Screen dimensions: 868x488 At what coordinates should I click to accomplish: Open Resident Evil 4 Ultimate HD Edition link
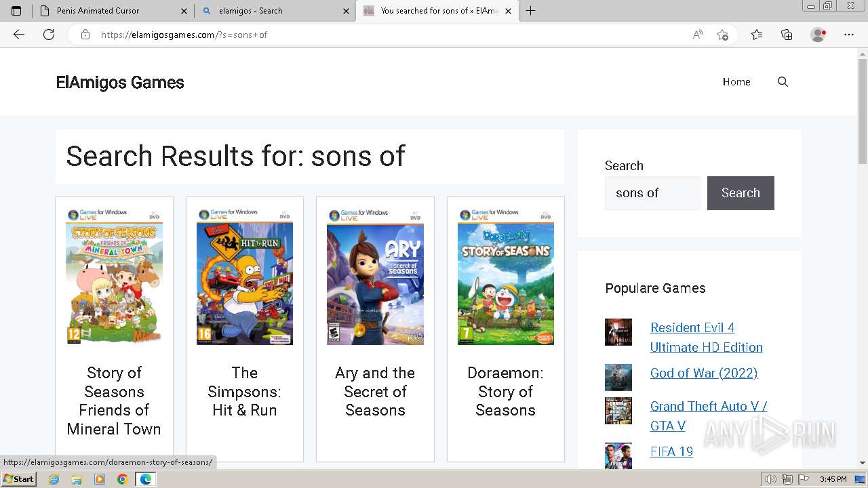[707, 338]
